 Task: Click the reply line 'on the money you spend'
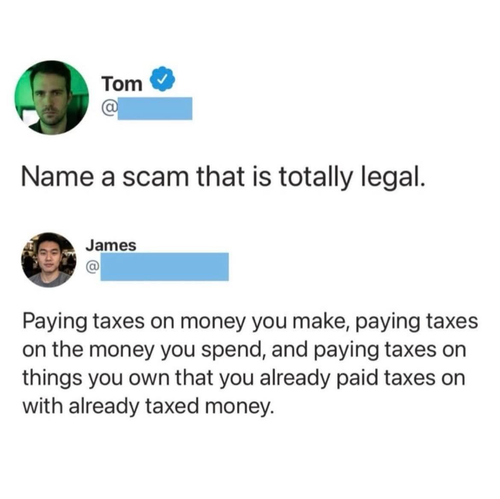pyautogui.click(x=244, y=351)
